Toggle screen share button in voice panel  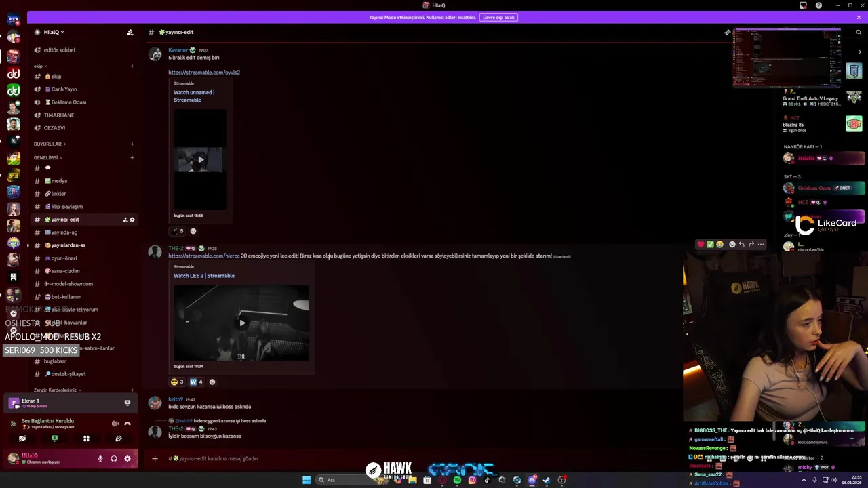[54, 439]
